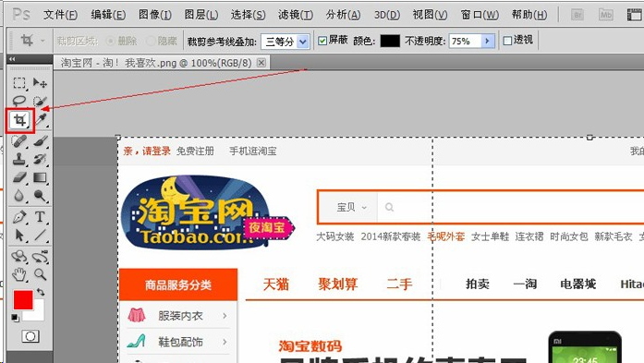Launch Mini Bridge from the menu bar
Viewport: 644px width, 363px height.
pyautogui.click(x=605, y=15)
